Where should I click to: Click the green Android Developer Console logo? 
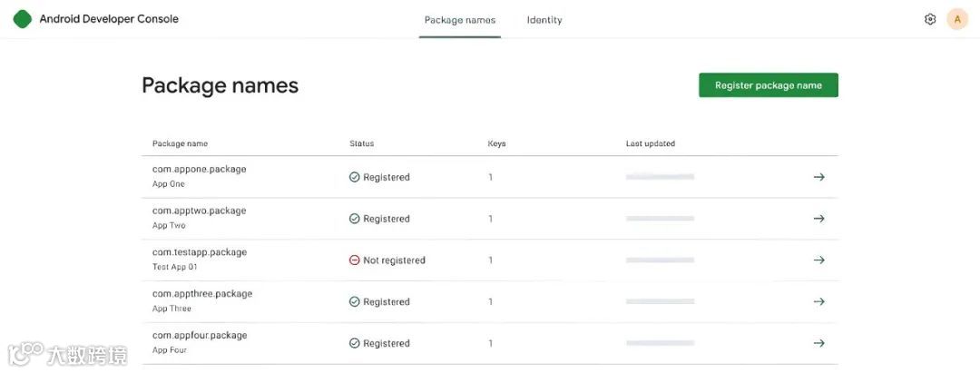coord(23,19)
